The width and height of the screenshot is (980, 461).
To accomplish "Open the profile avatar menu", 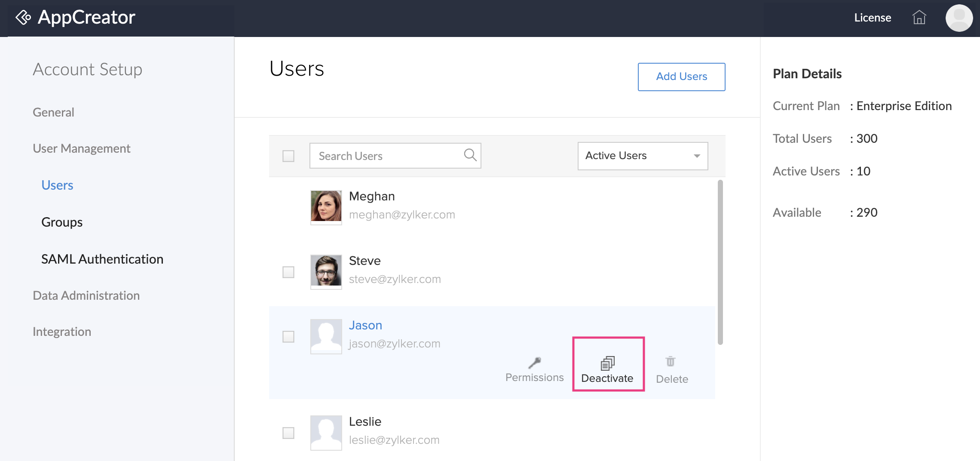I will click(x=959, y=18).
